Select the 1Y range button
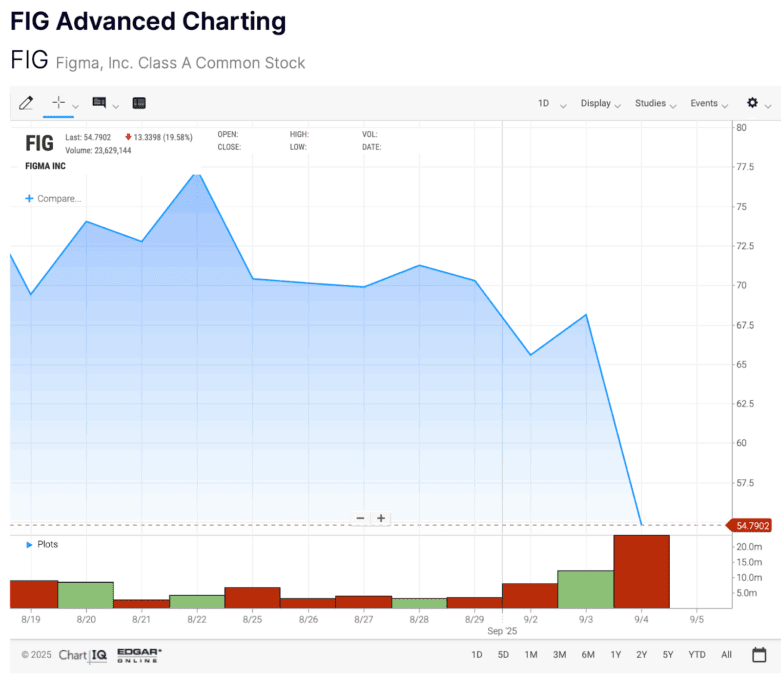This screenshot has width=781, height=675. coord(616,655)
